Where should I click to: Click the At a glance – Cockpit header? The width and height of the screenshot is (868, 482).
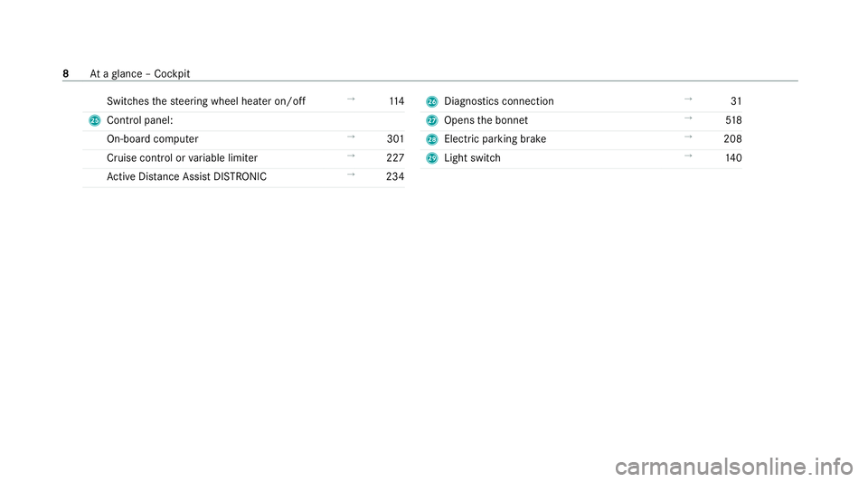pyautogui.click(x=140, y=73)
